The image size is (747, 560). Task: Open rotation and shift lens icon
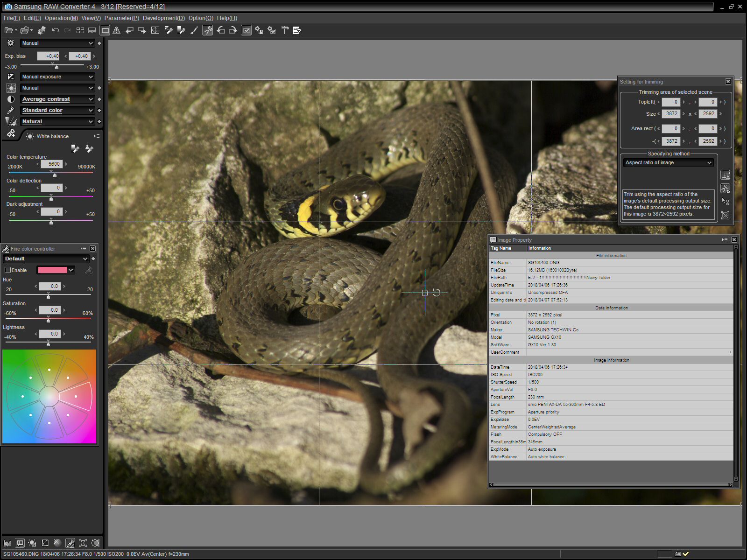click(95, 543)
